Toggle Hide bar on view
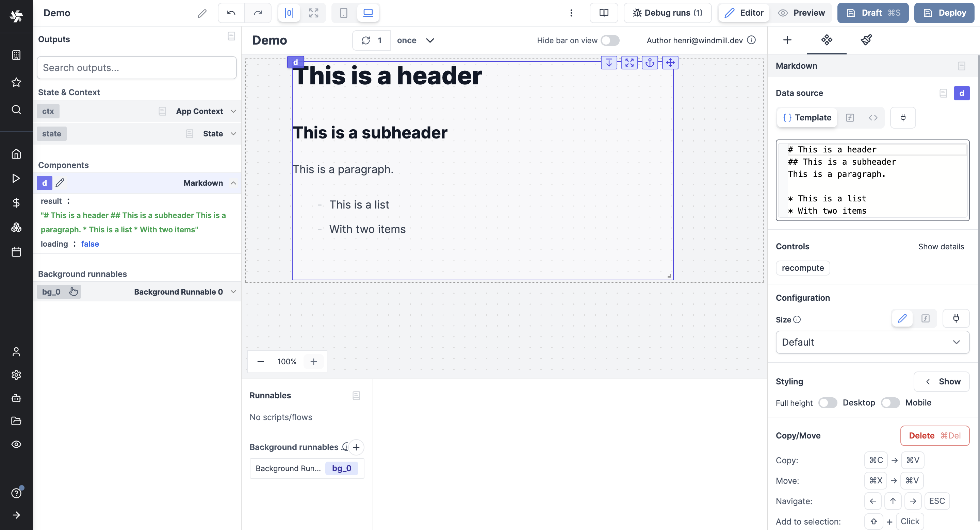Screen dimensions: 980x530 point(610,40)
